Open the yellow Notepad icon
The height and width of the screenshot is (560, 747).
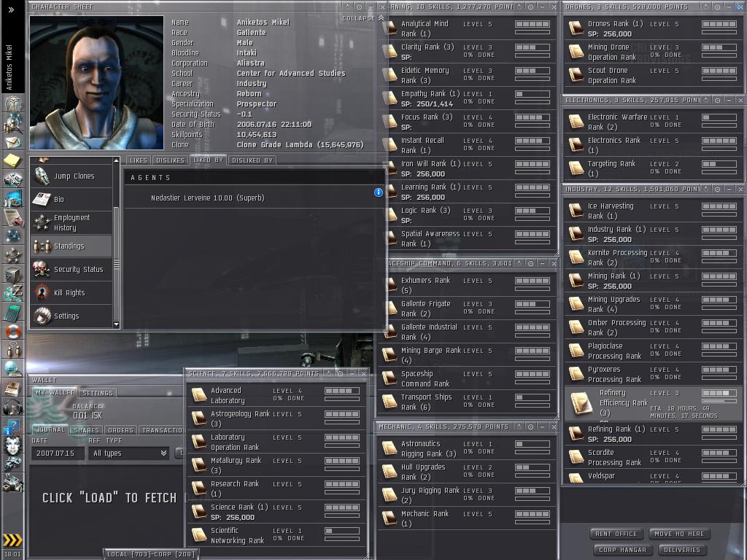tap(13, 160)
